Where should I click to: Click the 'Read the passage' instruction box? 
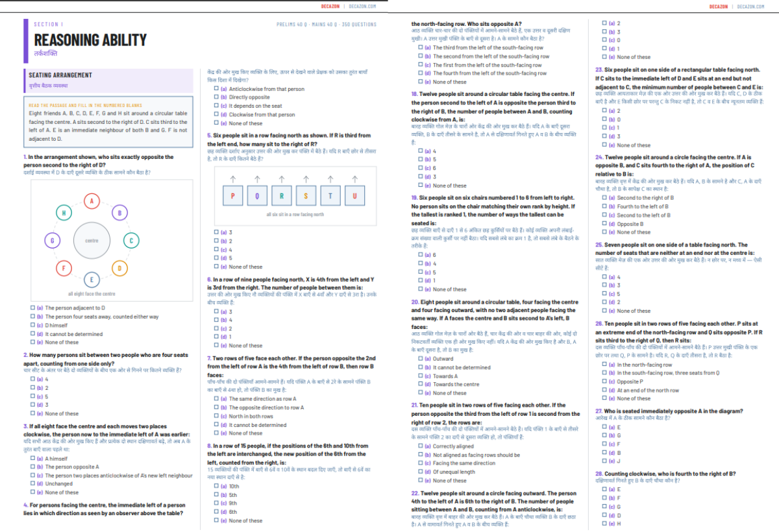(x=110, y=123)
